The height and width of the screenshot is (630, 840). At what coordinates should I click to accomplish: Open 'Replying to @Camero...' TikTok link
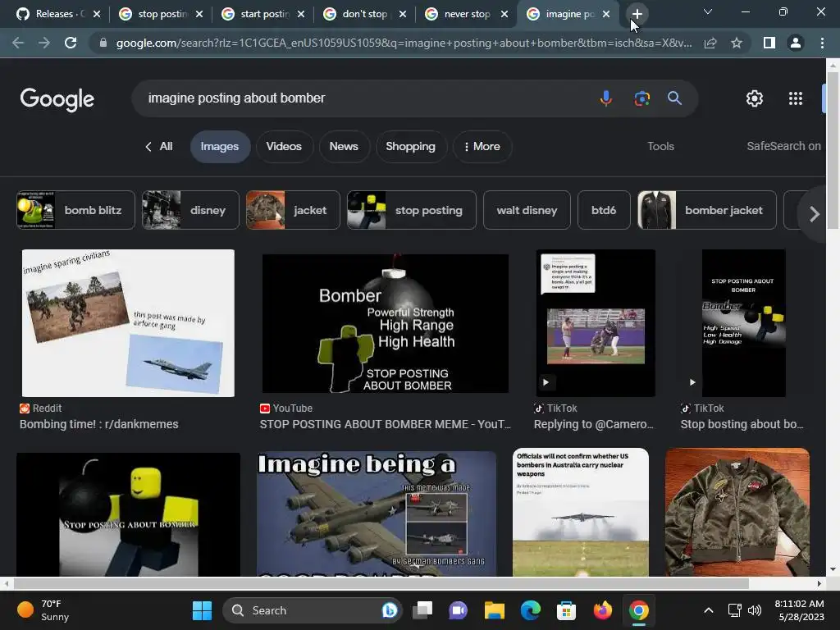coord(594,424)
